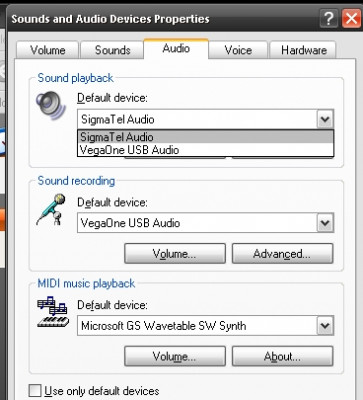The width and height of the screenshot is (363, 400).
Task: Click the Sound playback group label
Action: click(x=76, y=78)
